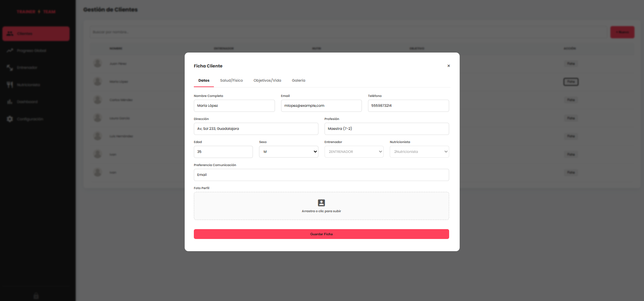Open the Entrenador dropdown in the dialog
Screen dimensions: 644x301
pyautogui.click(x=354, y=152)
